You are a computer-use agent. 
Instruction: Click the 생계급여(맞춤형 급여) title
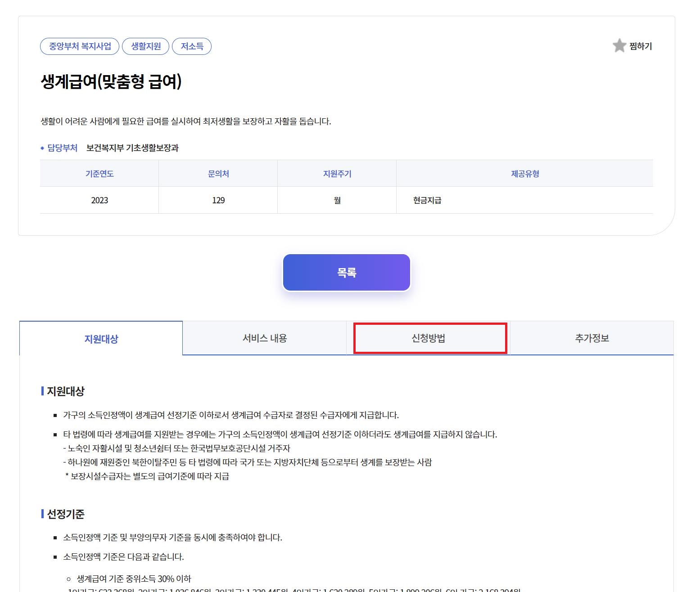[111, 82]
